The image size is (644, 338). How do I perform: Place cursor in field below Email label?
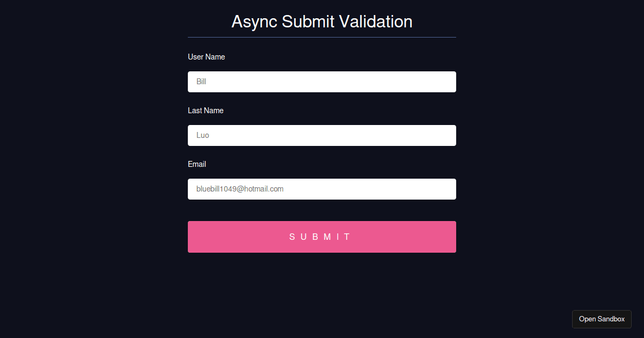(x=322, y=189)
